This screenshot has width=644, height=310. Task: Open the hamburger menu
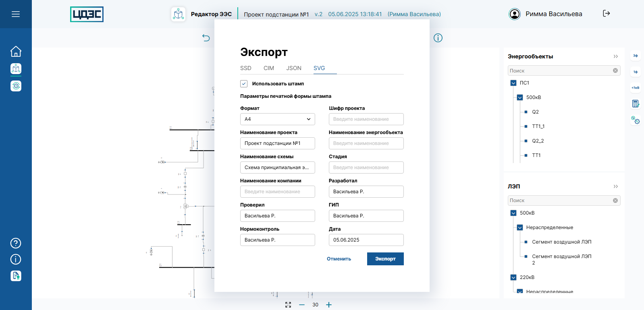(16, 14)
